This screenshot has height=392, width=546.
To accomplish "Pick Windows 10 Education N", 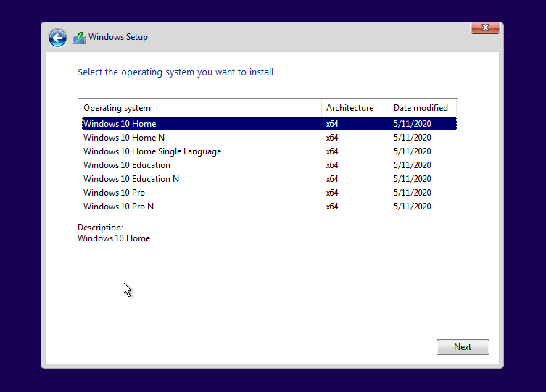I will pos(131,179).
